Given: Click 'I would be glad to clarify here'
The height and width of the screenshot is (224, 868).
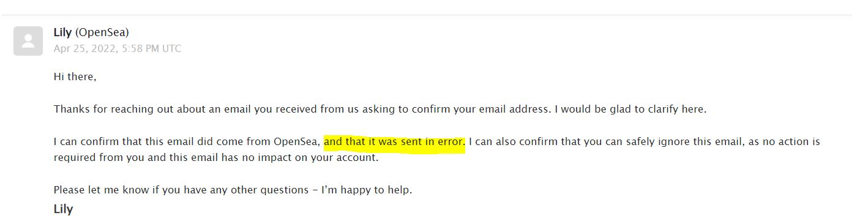Looking at the screenshot, I should [630, 110].
